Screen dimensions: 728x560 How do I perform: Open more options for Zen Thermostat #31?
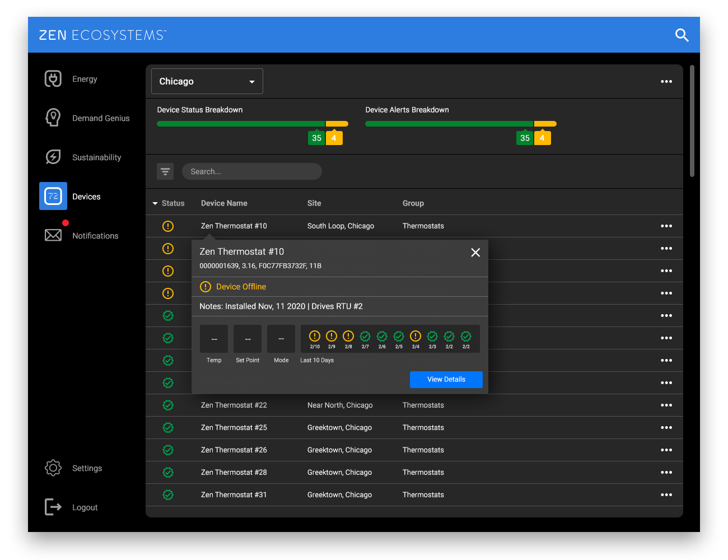[x=666, y=495]
